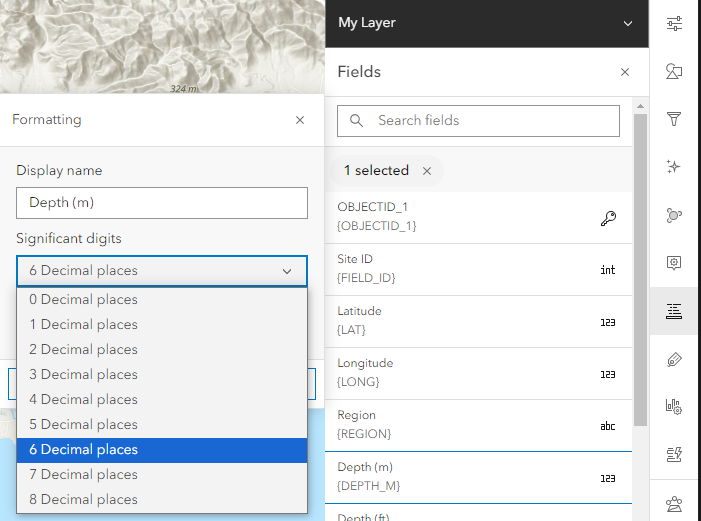Choose 7 Decimal places option

(x=162, y=475)
